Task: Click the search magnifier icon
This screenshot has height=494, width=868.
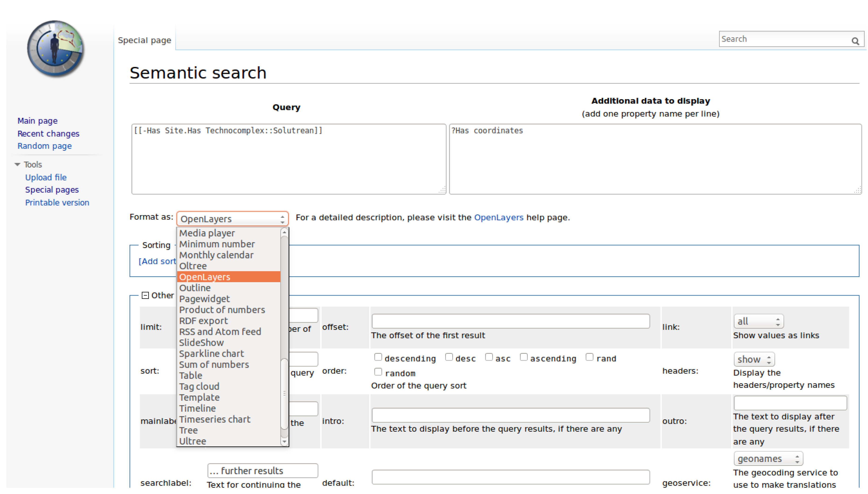Action: click(x=855, y=41)
